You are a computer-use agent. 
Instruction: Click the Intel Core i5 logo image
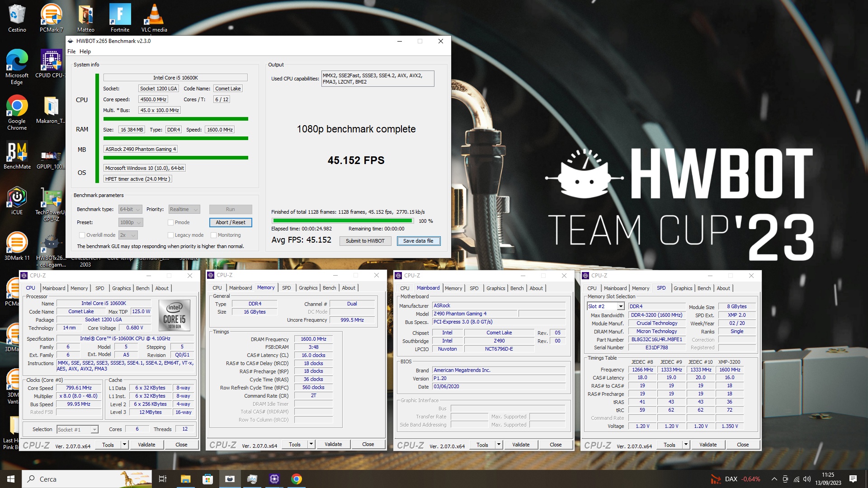[175, 315]
